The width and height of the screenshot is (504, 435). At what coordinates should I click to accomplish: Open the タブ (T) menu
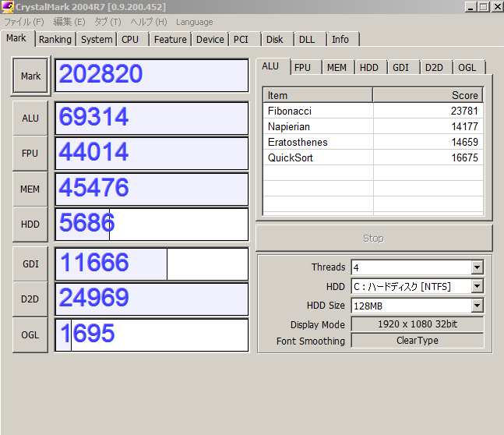(107, 22)
